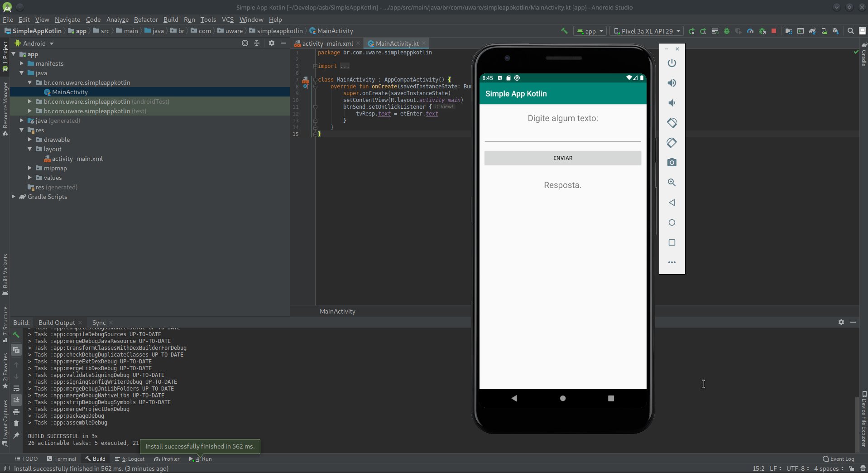Click the Make Project hammer icon
This screenshot has width=868, height=473.
pos(564,31)
